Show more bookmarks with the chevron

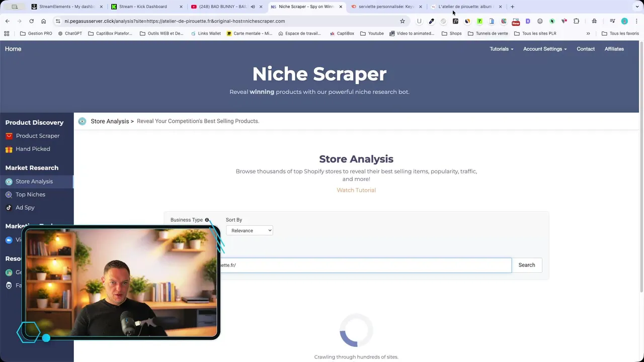(588, 34)
